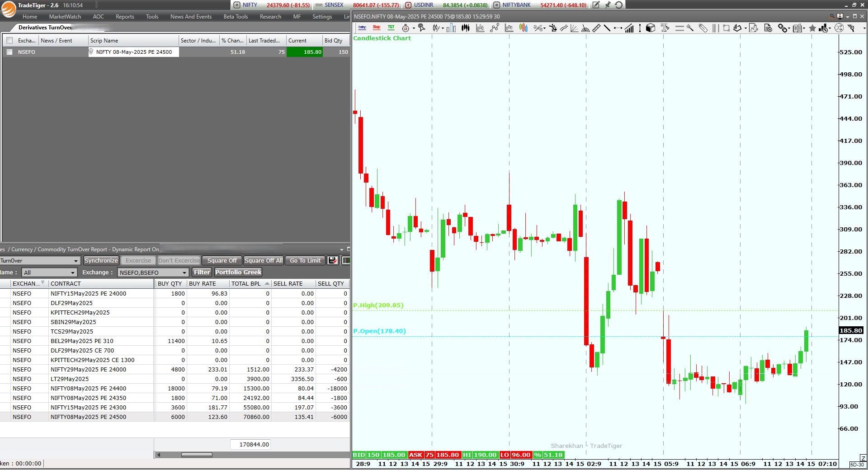Click the Scrip Name column header

tap(133, 40)
